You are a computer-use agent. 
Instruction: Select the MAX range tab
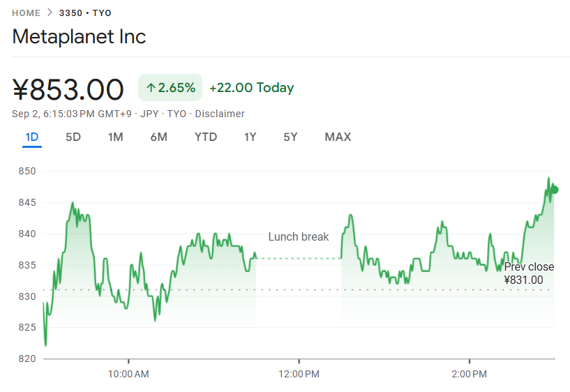[338, 137]
